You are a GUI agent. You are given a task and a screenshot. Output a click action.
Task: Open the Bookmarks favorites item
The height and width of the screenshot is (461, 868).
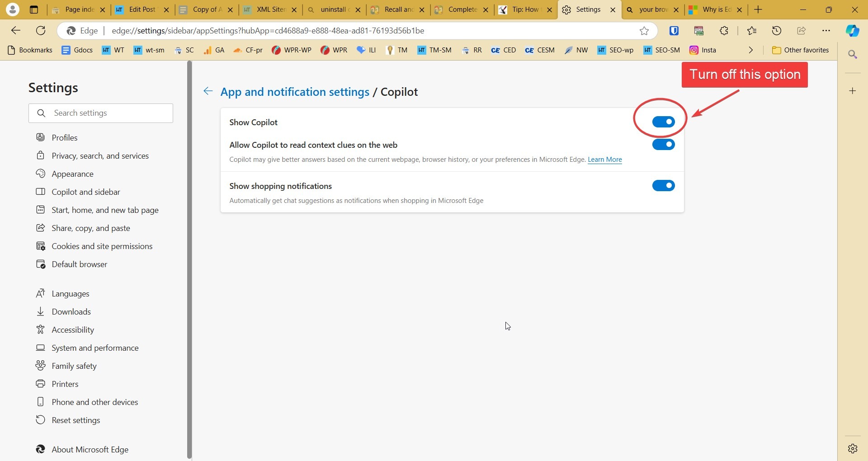(30, 50)
